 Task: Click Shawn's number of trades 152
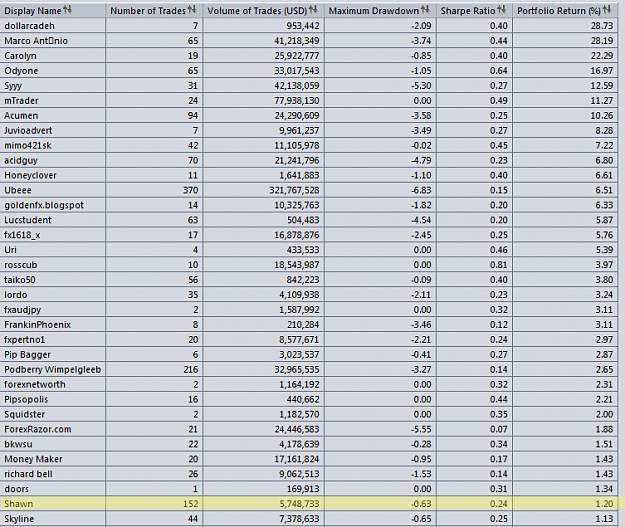[x=191, y=504]
